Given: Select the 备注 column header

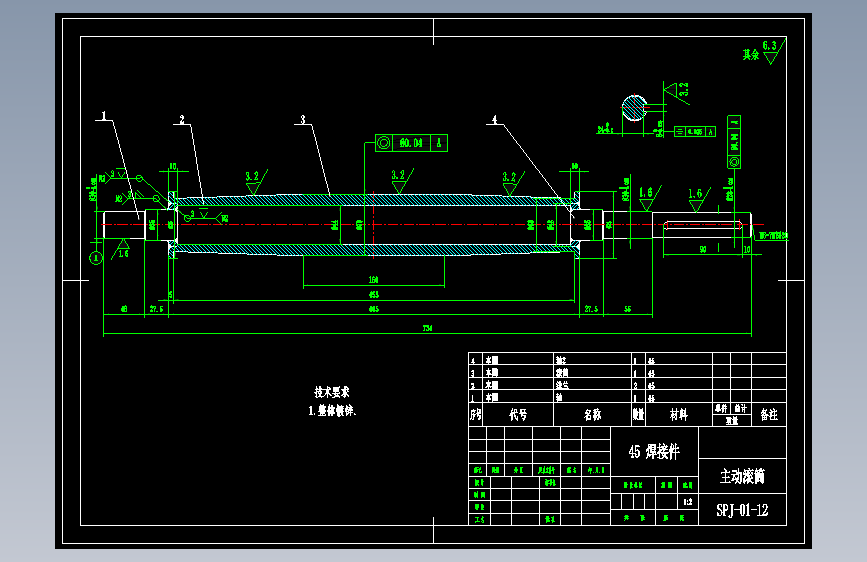Looking at the screenshot, I should click(769, 415).
